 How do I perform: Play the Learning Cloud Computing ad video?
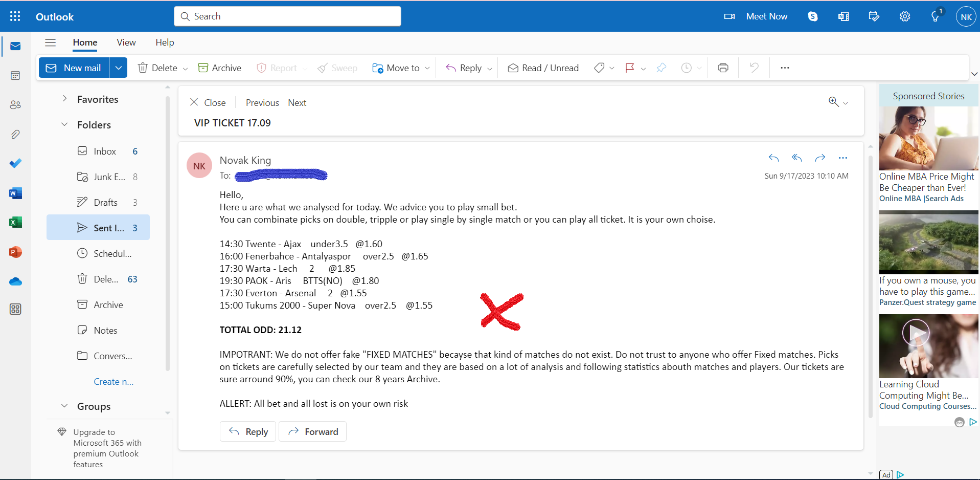coord(916,333)
